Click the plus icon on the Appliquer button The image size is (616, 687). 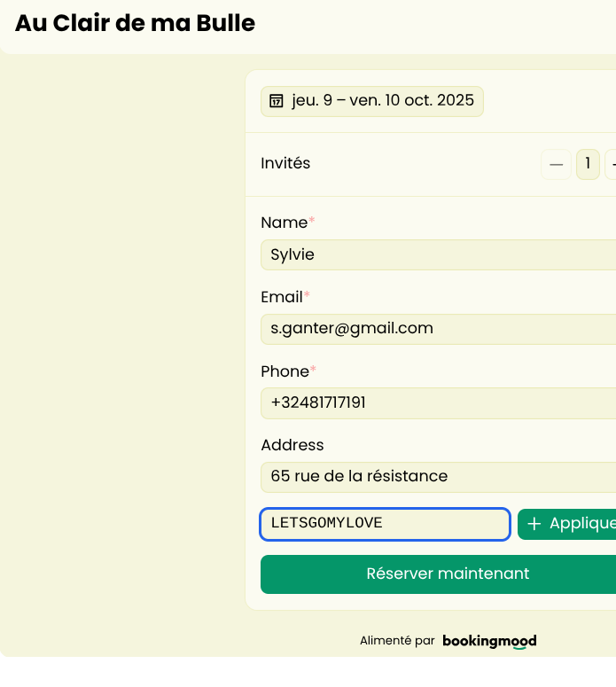tap(534, 524)
